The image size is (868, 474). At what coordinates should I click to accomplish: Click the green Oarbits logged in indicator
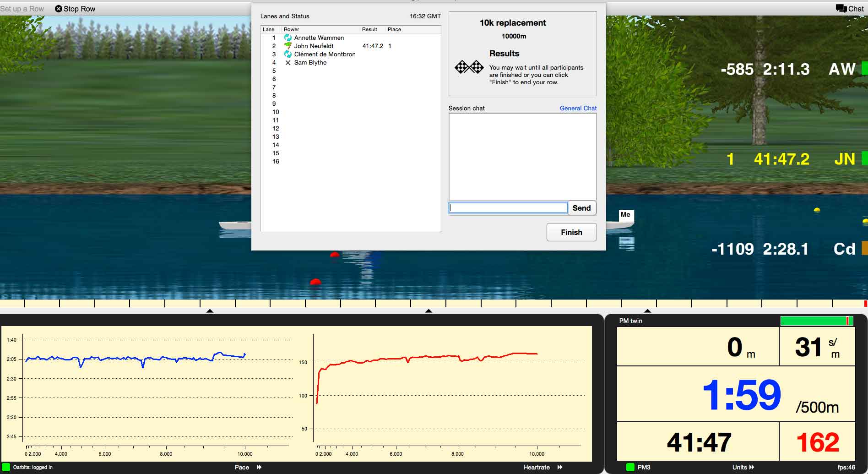[6, 467]
